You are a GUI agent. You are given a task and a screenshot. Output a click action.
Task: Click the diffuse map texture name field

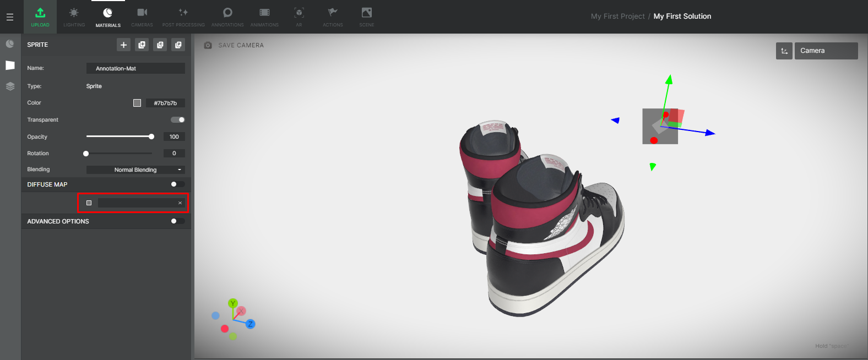pyautogui.click(x=137, y=203)
